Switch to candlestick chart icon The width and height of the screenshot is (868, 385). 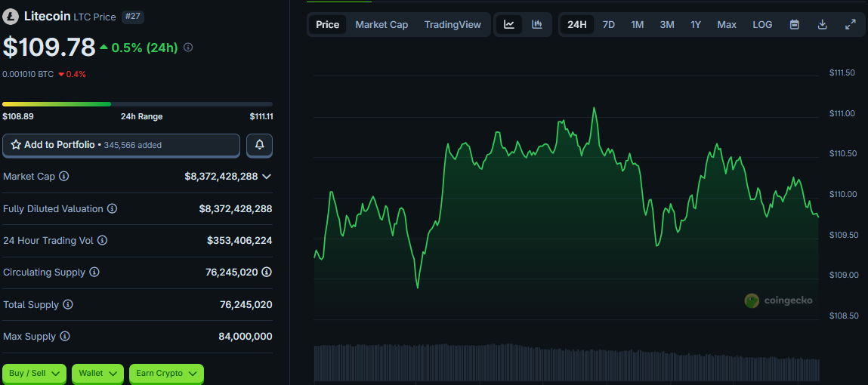click(537, 24)
